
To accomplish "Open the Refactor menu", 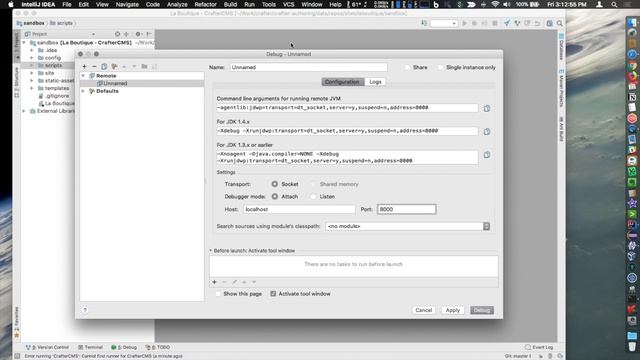I will 205,4.
